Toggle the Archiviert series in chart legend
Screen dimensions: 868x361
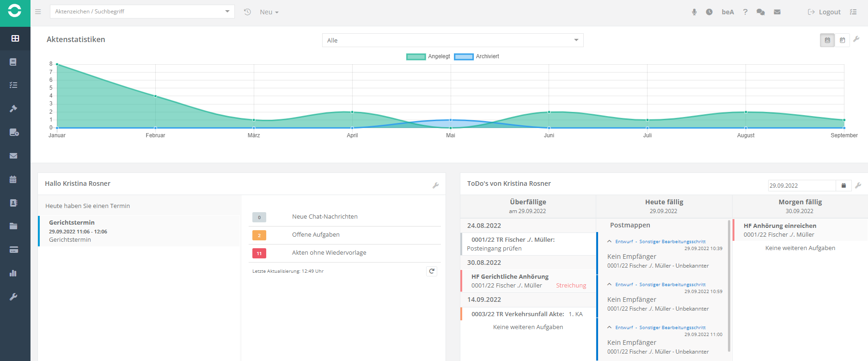pos(477,56)
